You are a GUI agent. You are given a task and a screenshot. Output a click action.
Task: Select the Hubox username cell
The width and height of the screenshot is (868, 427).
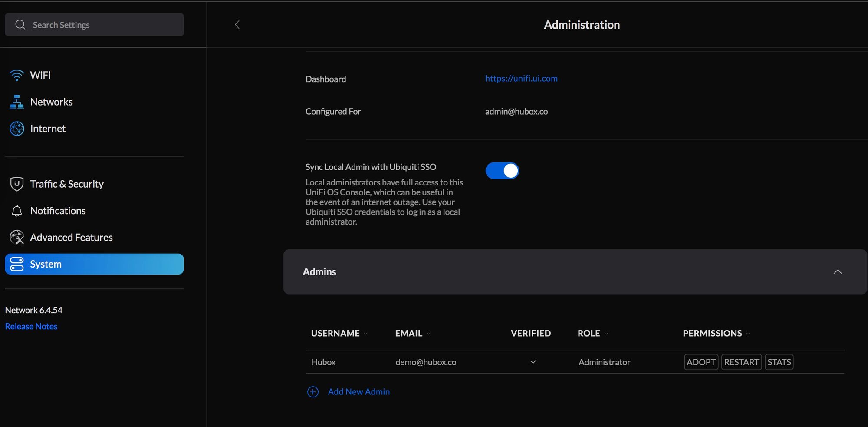323,362
